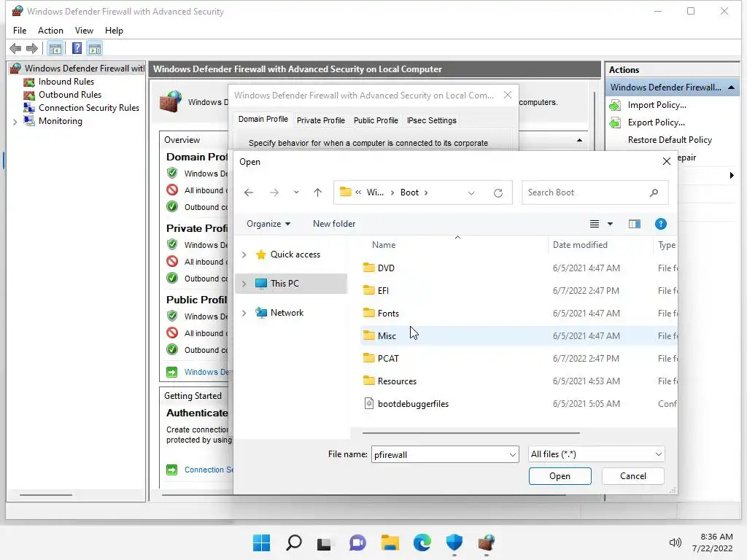Go forward using the MMC toolbar arrow
The image size is (747, 560).
pyautogui.click(x=32, y=49)
